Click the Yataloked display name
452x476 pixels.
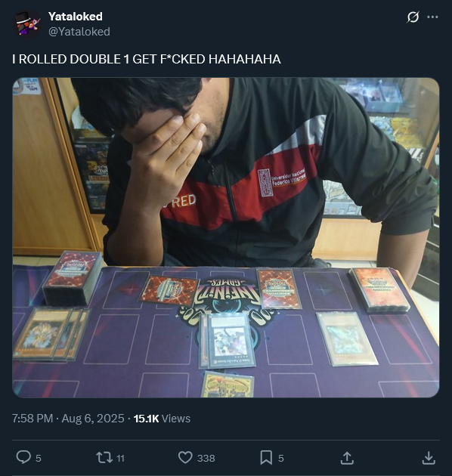(x=76, y=17)
